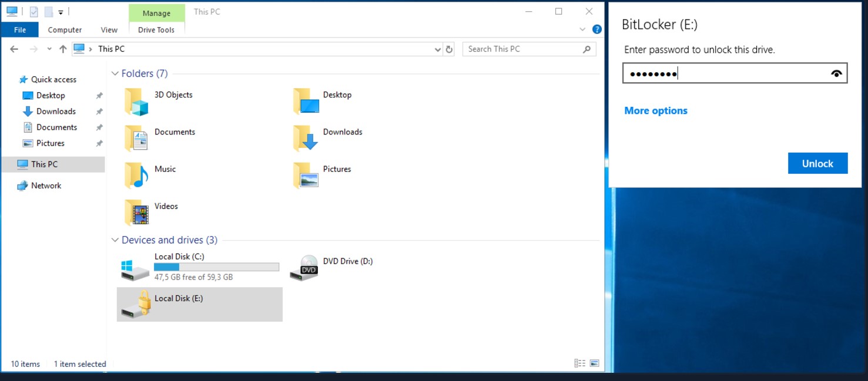Viewport: 868px width, 381px height.
Task: Click the BitLocker password field
Action: (735, 73)
